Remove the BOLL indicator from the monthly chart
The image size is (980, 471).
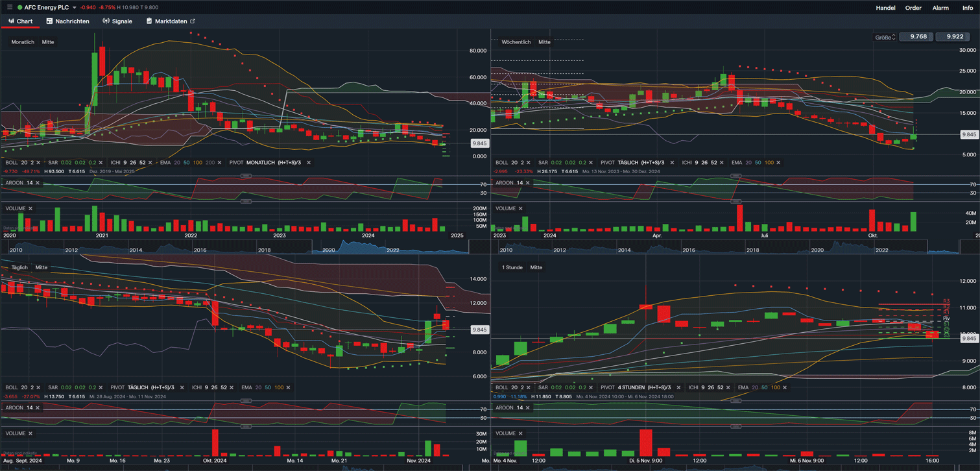[39, 162]
